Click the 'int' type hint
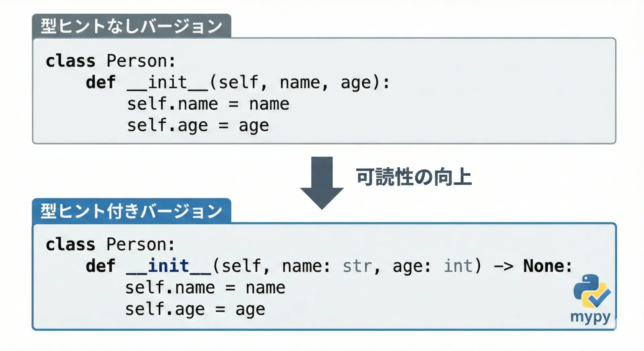The image size is (644, 351). 458,266
